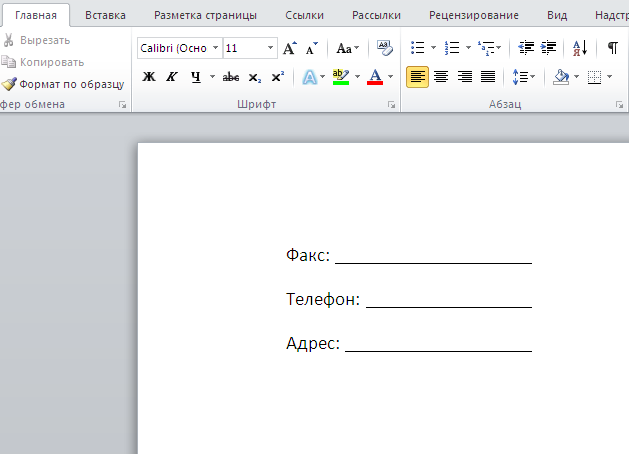
Task: Toggle superscript x² formatting
Action: tap(278, 77)
